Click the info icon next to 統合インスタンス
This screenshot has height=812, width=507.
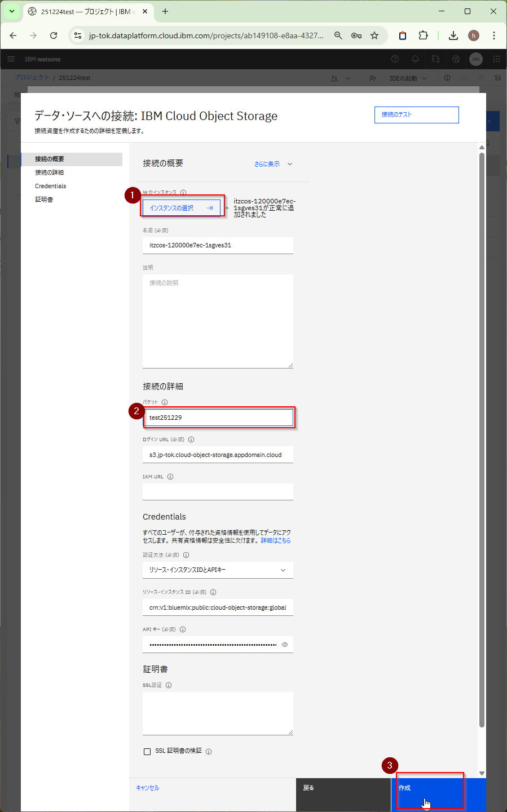183,193
